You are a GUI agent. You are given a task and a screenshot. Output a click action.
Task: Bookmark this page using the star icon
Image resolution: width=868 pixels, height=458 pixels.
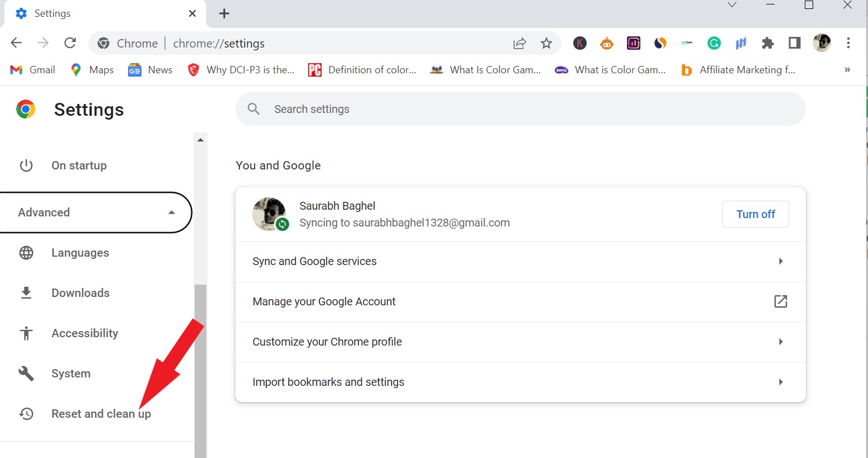click(546, 43)
